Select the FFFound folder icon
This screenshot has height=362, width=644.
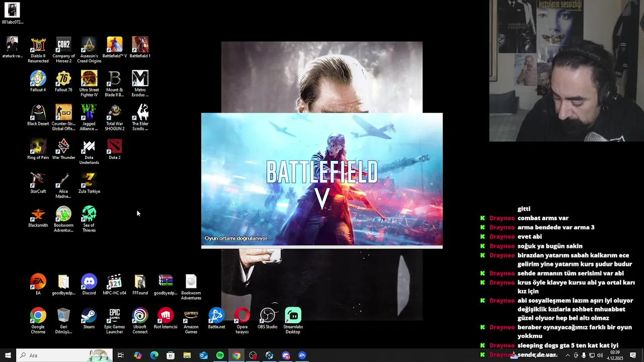point(140,284)
